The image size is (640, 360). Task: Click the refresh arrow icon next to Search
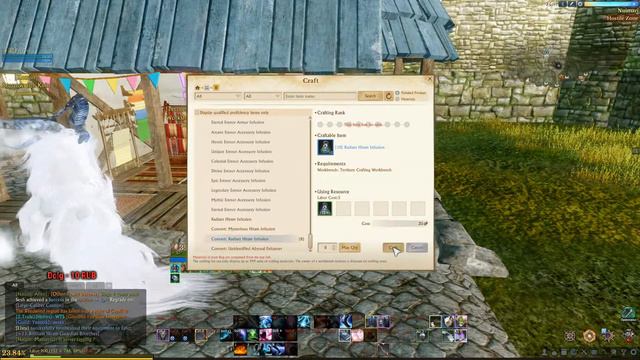coord(389,96)
